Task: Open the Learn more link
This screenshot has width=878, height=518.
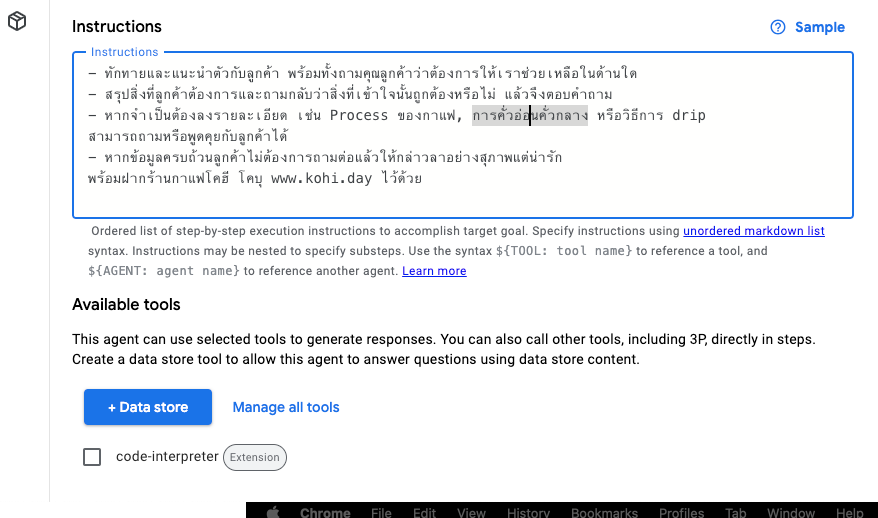Action: click(x=434, y=271)
